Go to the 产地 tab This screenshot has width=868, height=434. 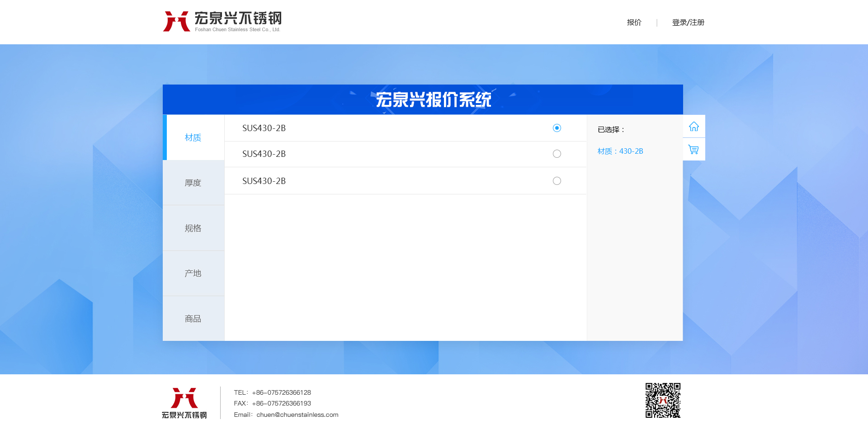click(x=193, y=274)
